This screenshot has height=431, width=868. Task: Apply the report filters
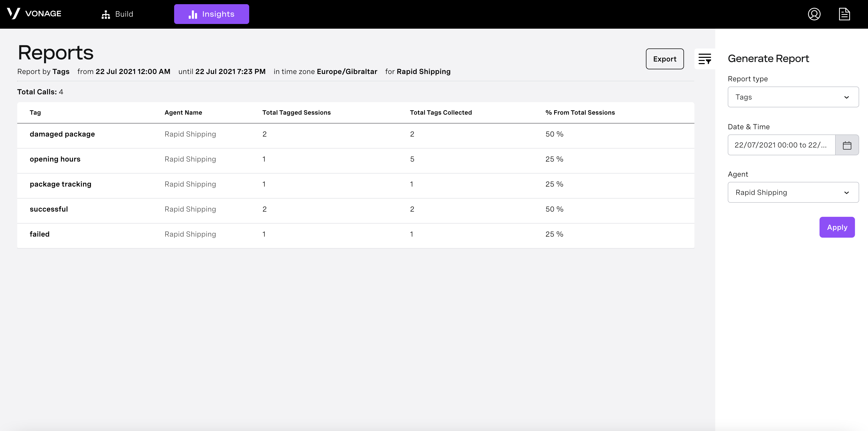(x=837, y=227)
